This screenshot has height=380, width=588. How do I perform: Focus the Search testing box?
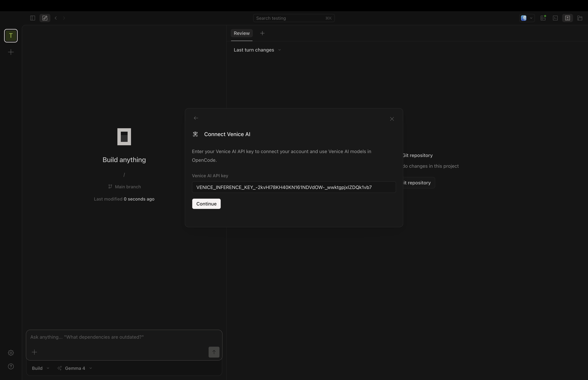[x=294, y=18]
